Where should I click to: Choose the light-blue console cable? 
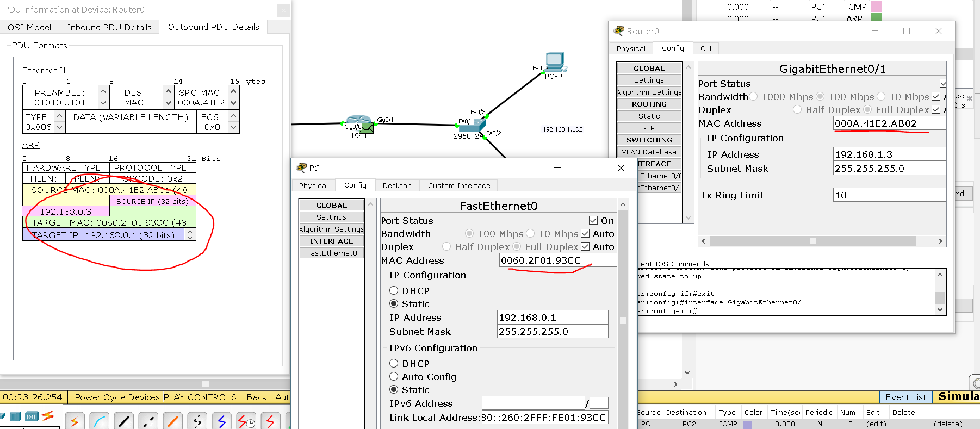(x=99, y=421)
